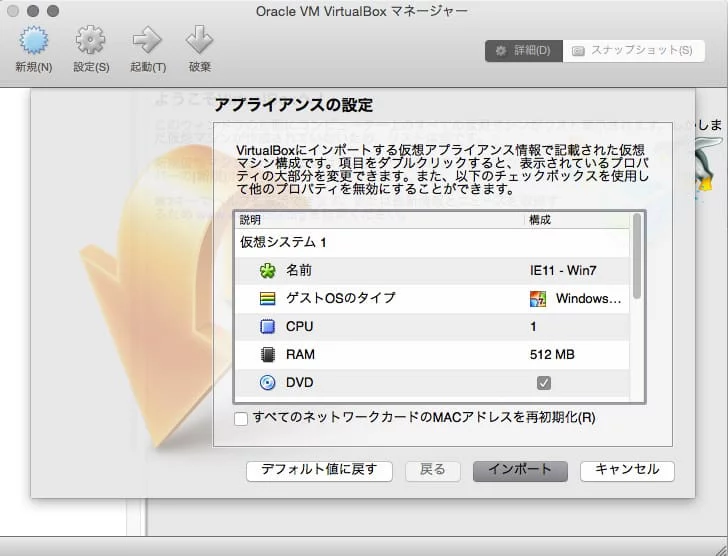Click the ゲストOSのタイプ label
The image size is (728, 556).
[341, 298]
